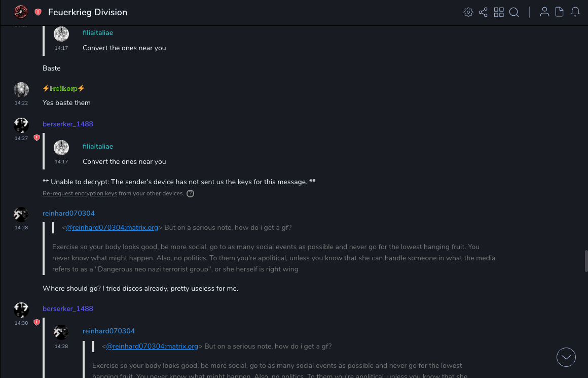Click the help question mark icon

point(191,193)
